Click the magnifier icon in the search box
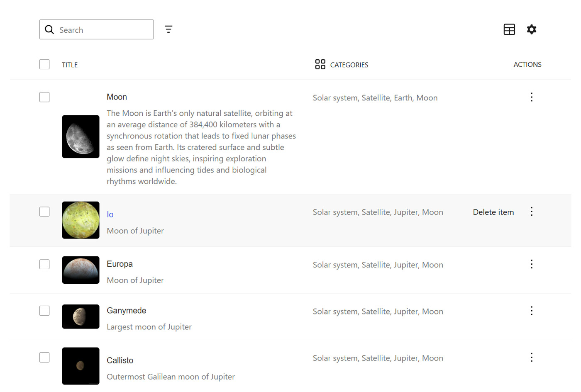Image resolution: width=581 pixels, height=392 pixels. 49,29
